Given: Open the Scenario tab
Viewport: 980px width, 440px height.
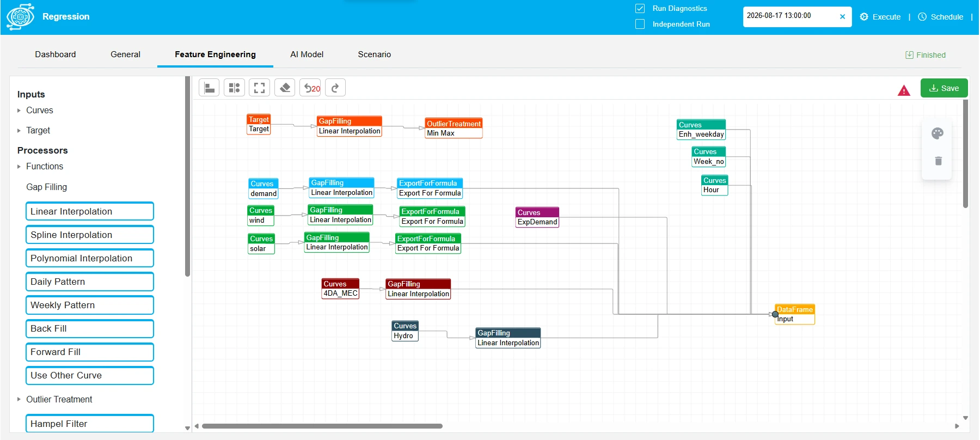Looking at the screenshot, I should tap(375, 54).
